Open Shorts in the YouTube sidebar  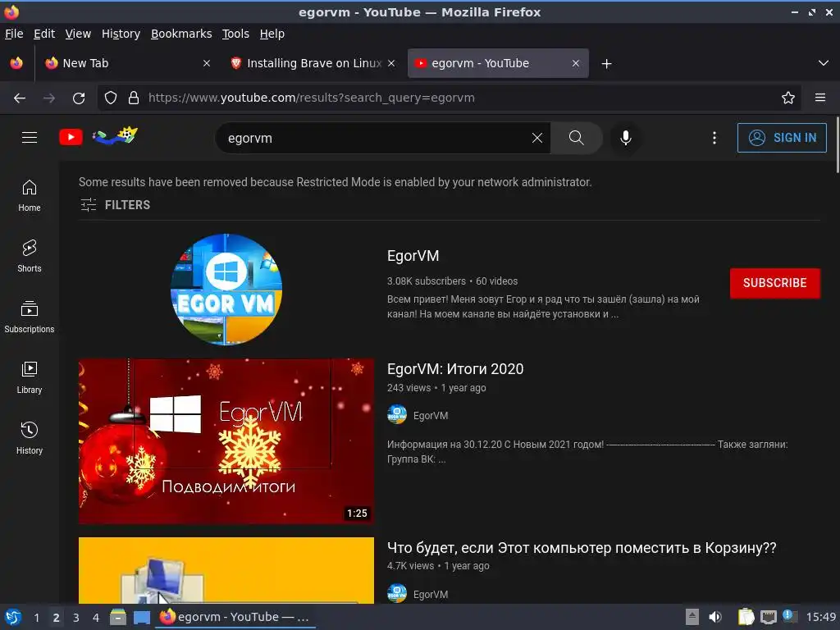pyautogui.click(x=30, y=256)
